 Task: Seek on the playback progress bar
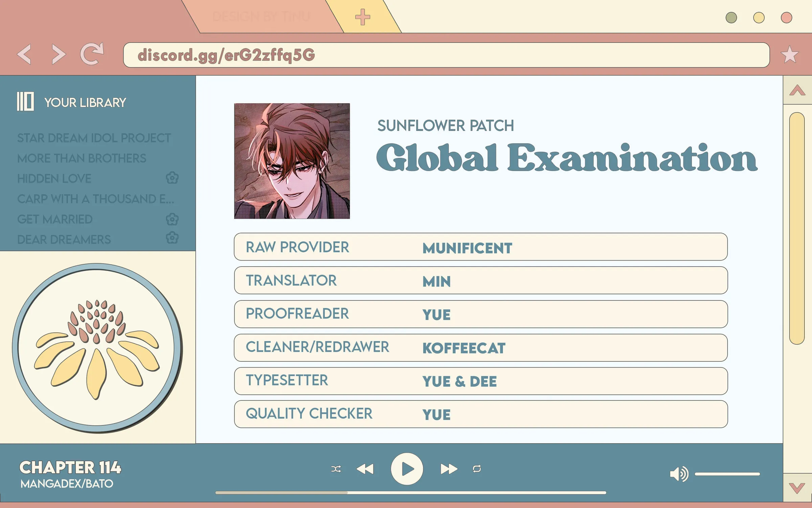tap(411, 493)
